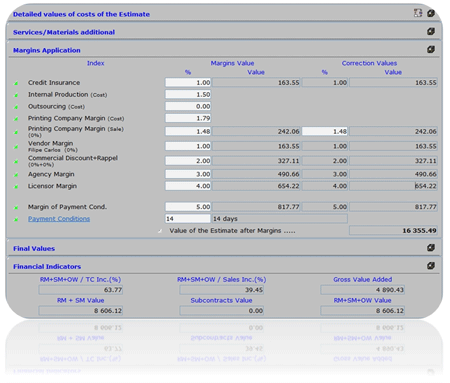Edit the Margin of Payment Cond. percent field
Image resolution: width=450 pixels, height=383 pixels.
pos(188,207)
